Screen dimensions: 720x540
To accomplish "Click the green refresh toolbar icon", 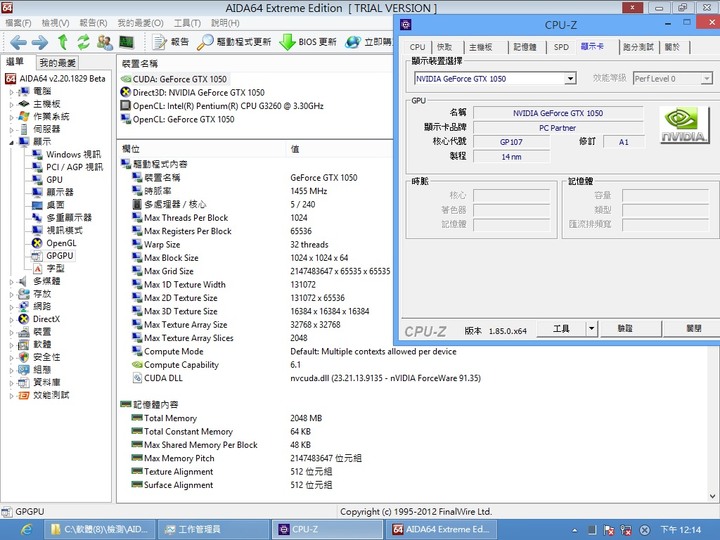I will coord(83,42).
